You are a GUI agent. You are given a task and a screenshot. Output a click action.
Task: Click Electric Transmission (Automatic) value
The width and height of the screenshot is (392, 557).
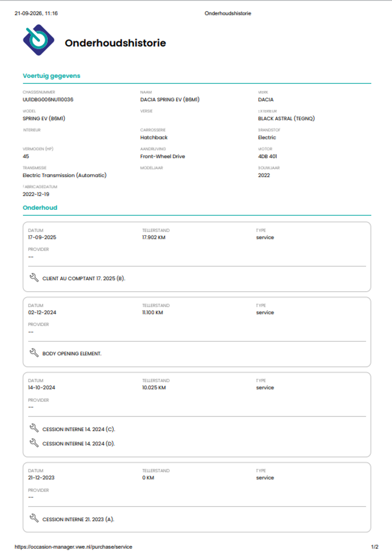tap(65, 175)
